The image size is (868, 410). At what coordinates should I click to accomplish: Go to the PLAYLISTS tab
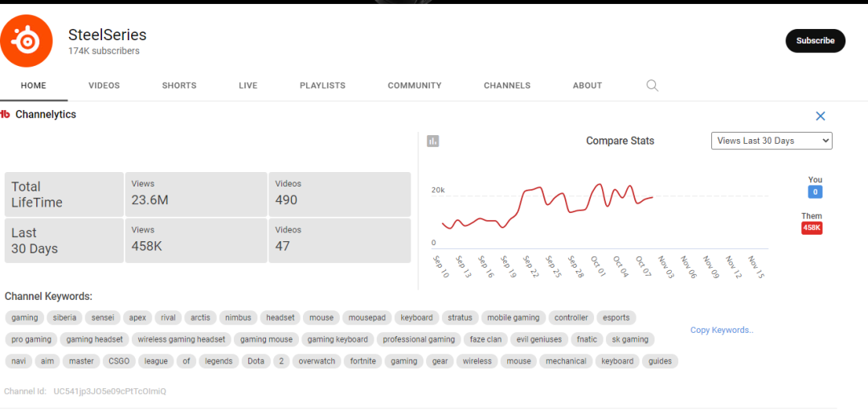point(323,86)
